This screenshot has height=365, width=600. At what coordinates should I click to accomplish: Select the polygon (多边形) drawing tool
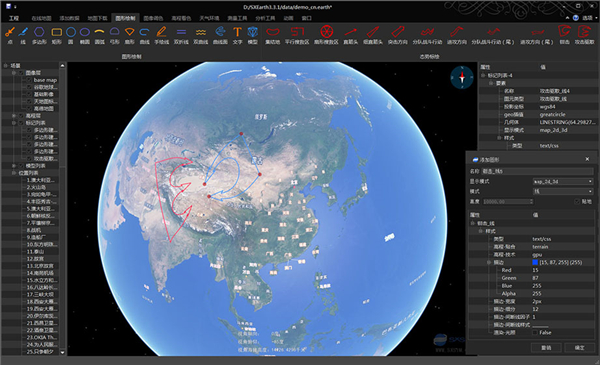39,35
